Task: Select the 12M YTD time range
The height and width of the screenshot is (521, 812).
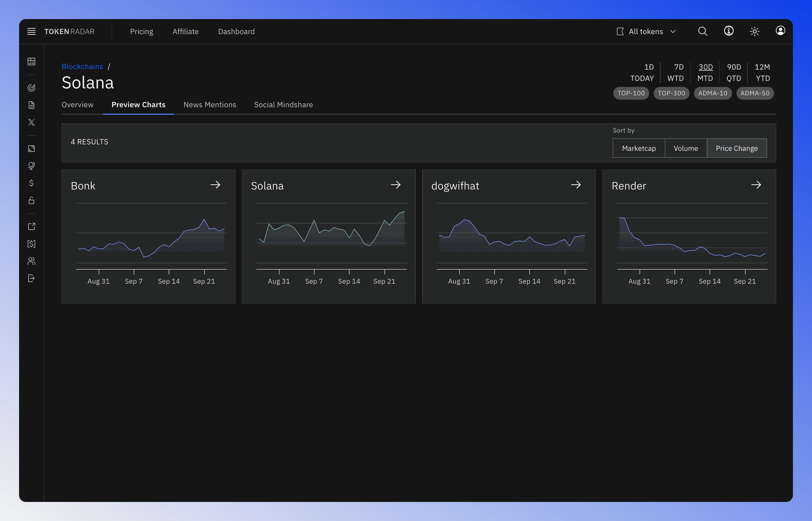Action: pos(763,72)
